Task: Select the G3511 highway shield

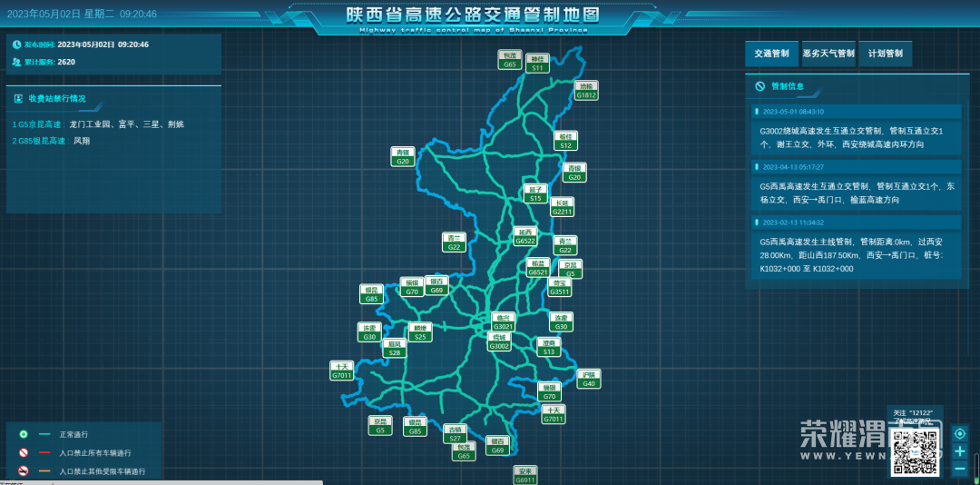Action: pyautogui.click(x=560, y=287)
